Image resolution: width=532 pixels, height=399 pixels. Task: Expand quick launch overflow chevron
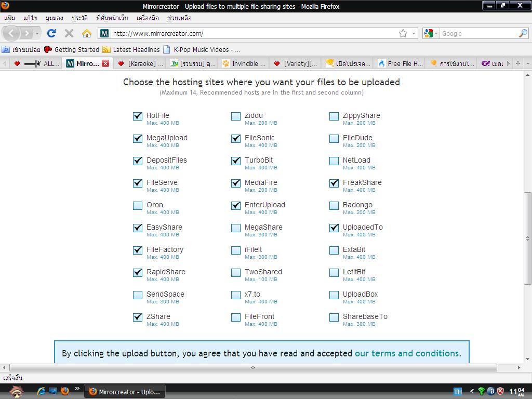(77, 389)
